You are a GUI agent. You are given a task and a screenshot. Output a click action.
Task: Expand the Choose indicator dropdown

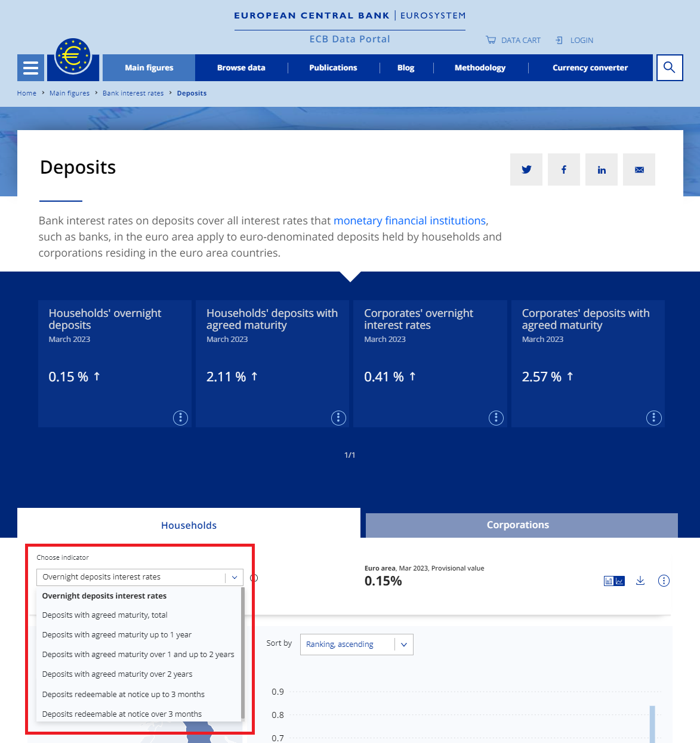[x=235, y=577]
